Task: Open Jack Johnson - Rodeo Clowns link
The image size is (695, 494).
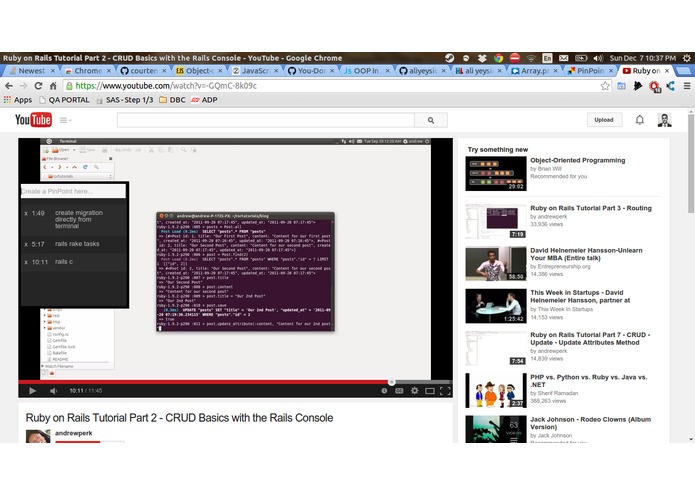Action: (590, 423)
